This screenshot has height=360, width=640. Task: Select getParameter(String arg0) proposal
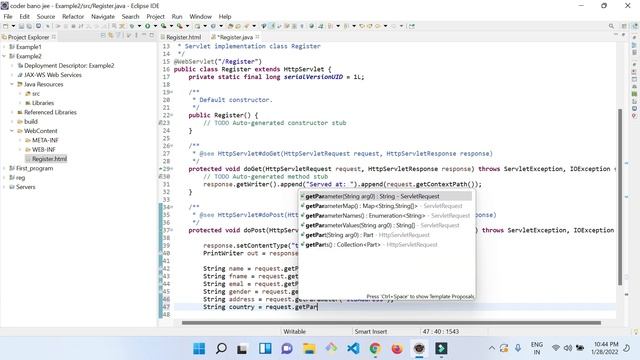386,196
